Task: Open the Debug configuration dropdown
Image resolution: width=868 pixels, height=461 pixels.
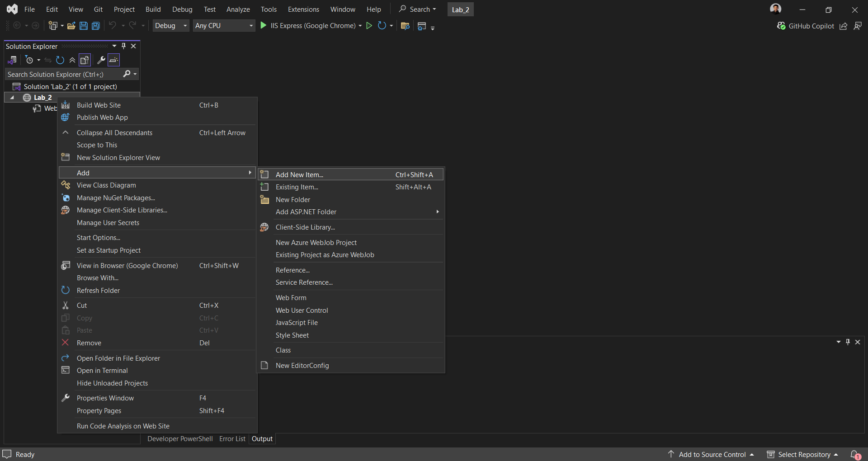Action: click(x=171, y=26)
